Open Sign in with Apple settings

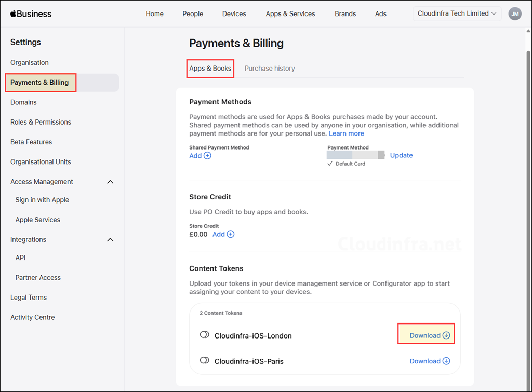coord(42,200)
